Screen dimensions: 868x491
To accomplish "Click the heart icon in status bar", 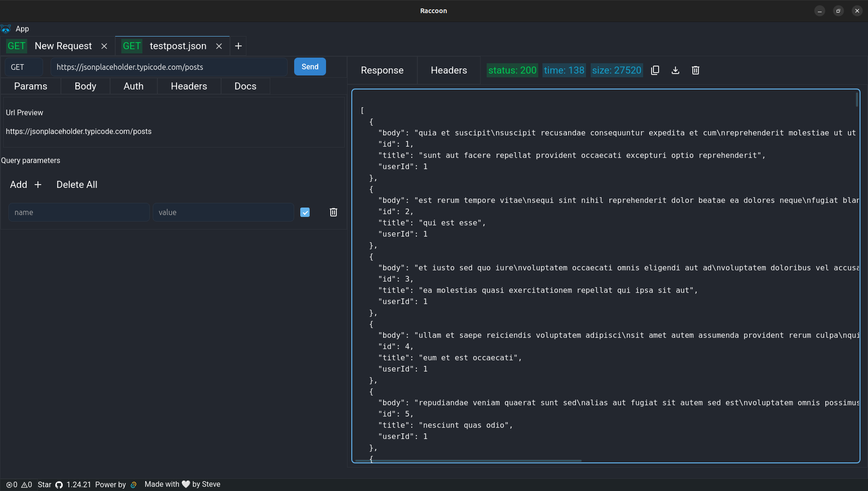I will click(186, 484).
